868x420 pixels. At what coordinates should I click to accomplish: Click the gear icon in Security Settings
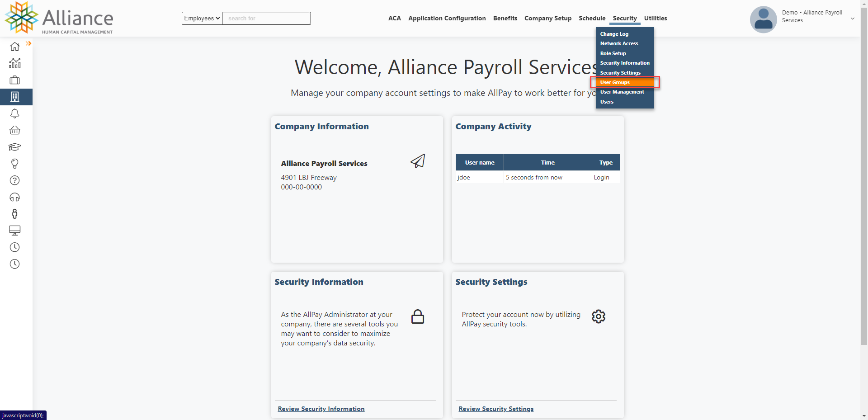[x=599, y=316]
